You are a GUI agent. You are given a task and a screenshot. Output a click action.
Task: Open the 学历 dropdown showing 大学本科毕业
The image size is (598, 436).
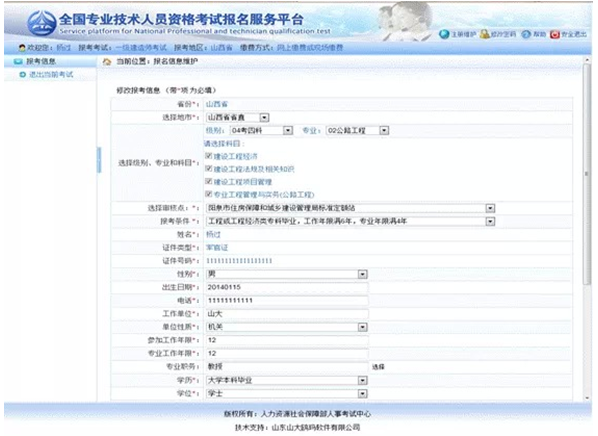tap(287, 380)
